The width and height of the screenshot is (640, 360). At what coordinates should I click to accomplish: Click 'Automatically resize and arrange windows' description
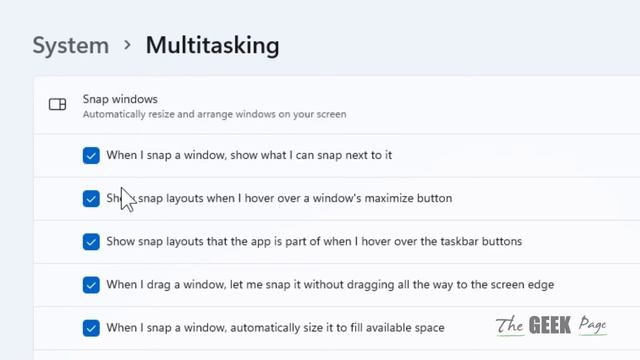[x=214, y=114]
